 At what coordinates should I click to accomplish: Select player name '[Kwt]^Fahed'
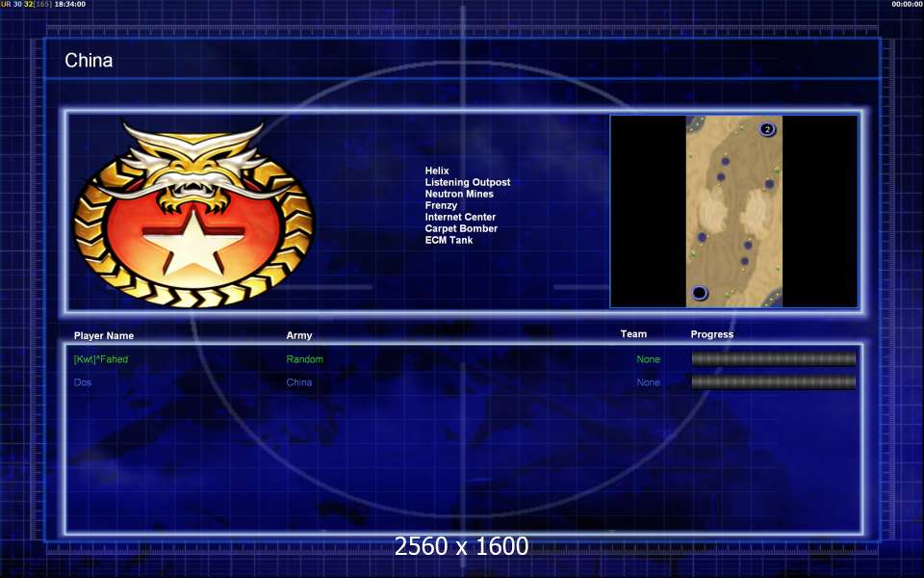101,359
